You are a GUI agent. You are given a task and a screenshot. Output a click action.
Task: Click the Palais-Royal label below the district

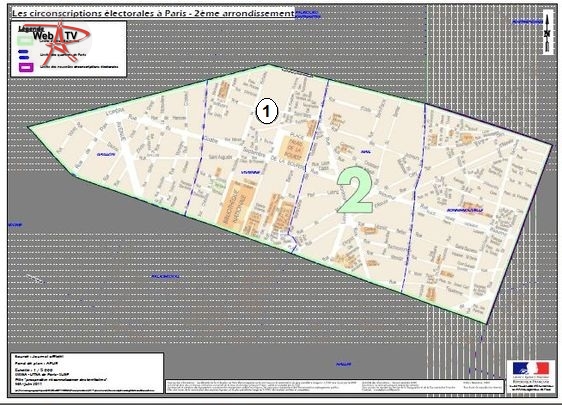[166, 276]
